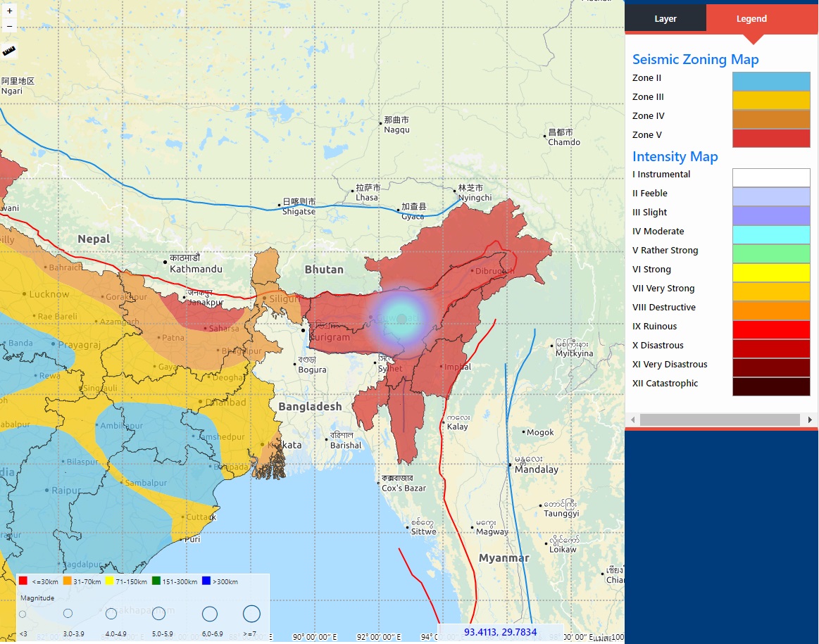
Task: Click the zoom out icon on the map
Action: pos(9,26)
